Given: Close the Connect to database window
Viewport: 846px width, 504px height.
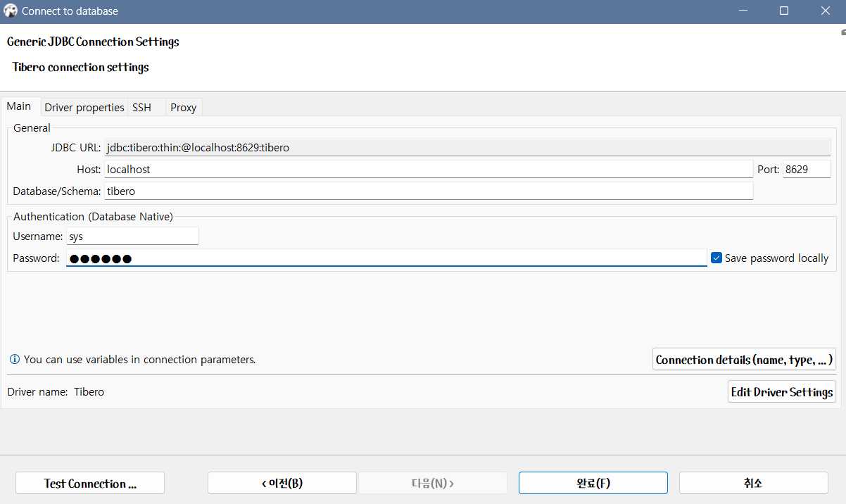Looking at the screenshot, I should point(826,11).
